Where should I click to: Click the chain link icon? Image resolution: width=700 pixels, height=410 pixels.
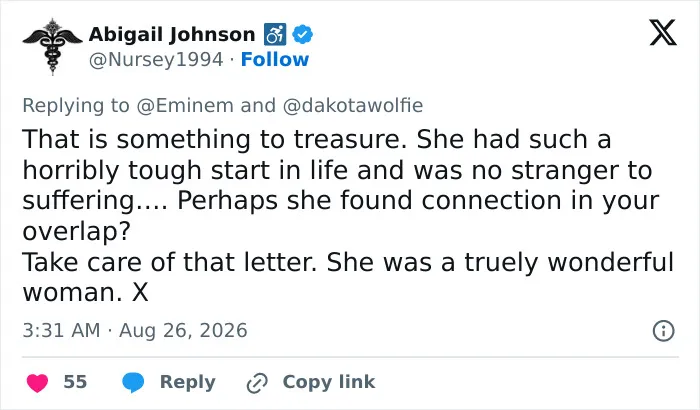[257, 383]
